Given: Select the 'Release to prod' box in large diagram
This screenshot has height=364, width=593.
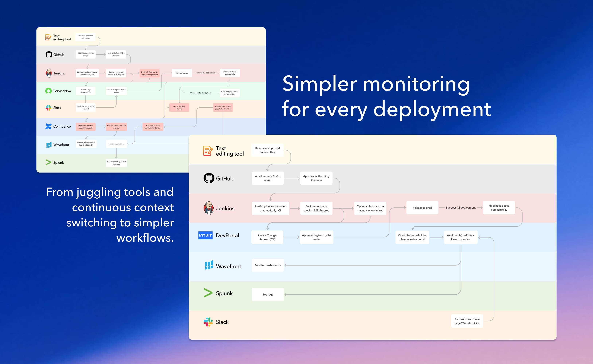Looking at the screenshot, I should 422,208.
